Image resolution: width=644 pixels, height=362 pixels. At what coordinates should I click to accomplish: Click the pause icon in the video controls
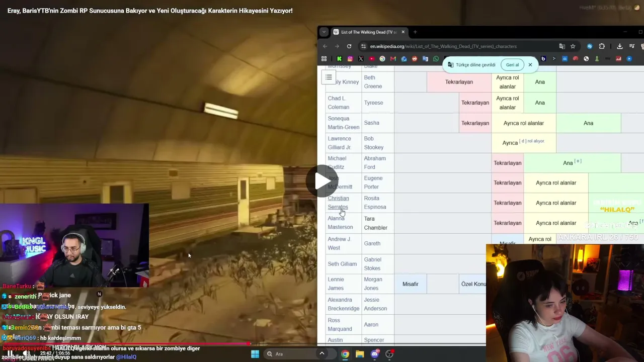[10, 353]
